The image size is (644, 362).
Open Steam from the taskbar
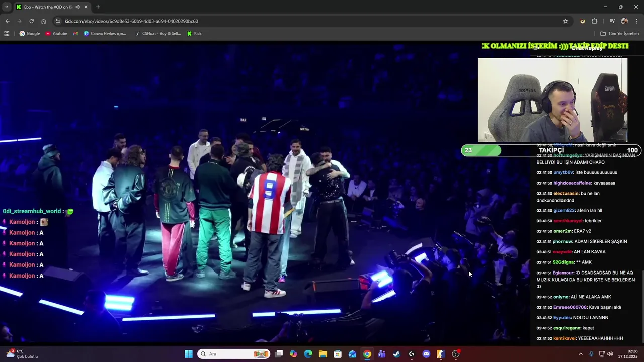click(396, 354)
